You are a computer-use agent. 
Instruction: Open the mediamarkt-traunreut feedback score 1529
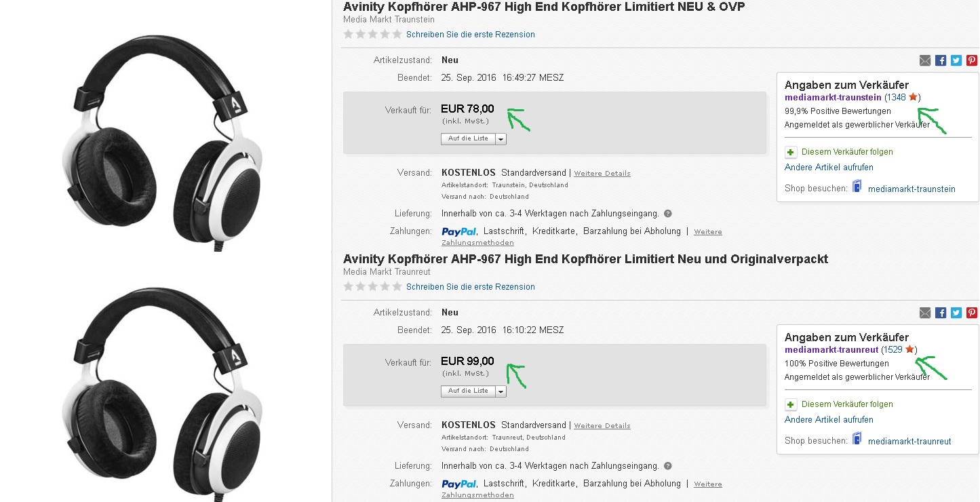892,350
